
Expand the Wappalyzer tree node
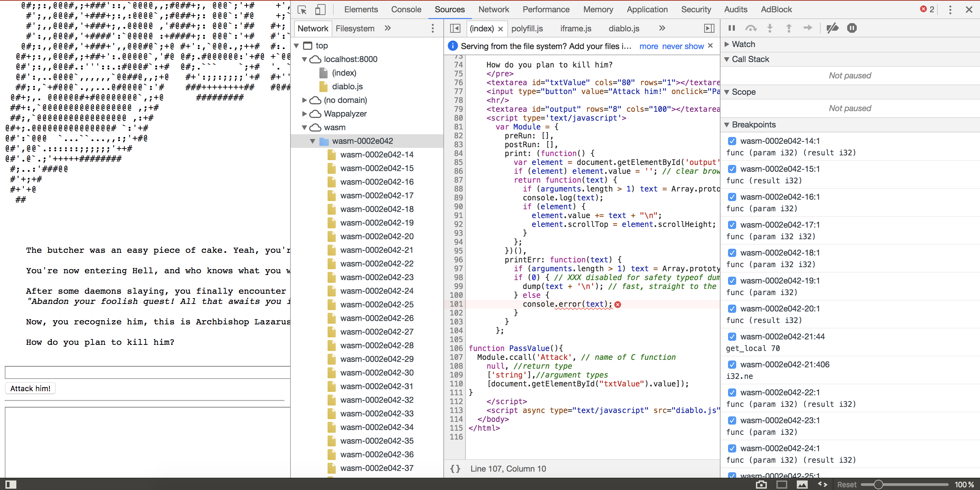[x=304, y=114]
